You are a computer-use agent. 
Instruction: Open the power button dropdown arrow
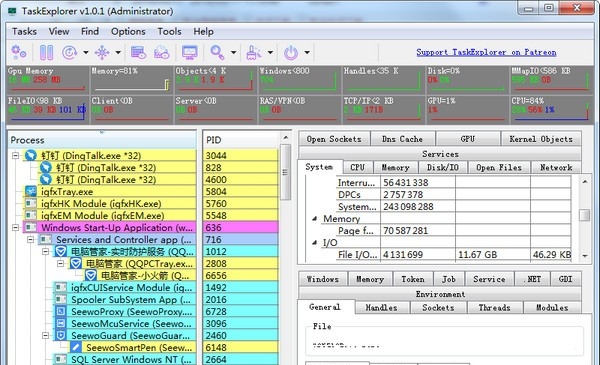point(307,52)
